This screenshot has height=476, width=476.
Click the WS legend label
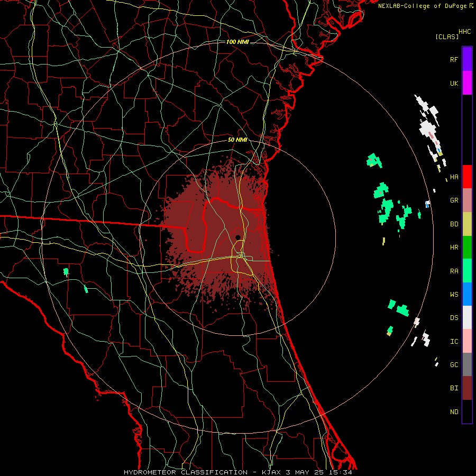454,294
